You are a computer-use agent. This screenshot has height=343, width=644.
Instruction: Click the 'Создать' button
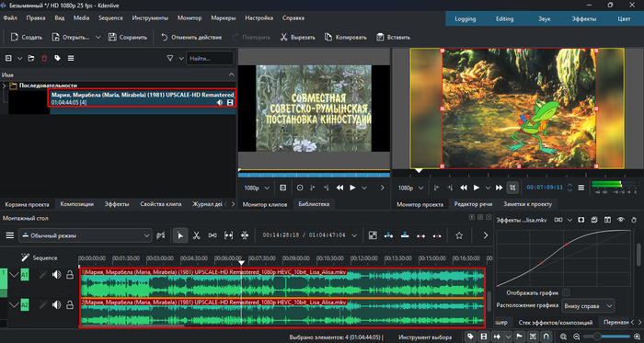click(x=27, y=38)
